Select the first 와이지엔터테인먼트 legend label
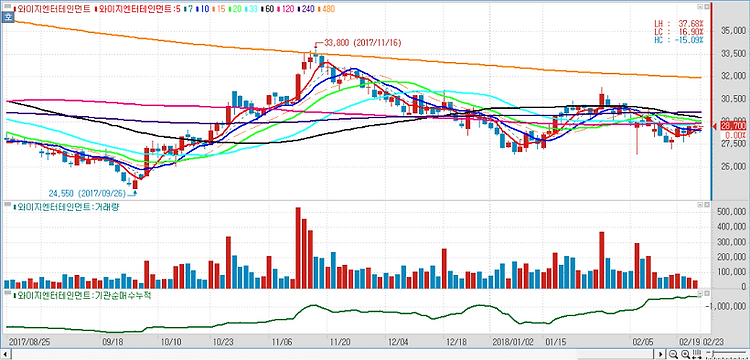The width and height of the screenshot is (750, 360). coord(53,9)
